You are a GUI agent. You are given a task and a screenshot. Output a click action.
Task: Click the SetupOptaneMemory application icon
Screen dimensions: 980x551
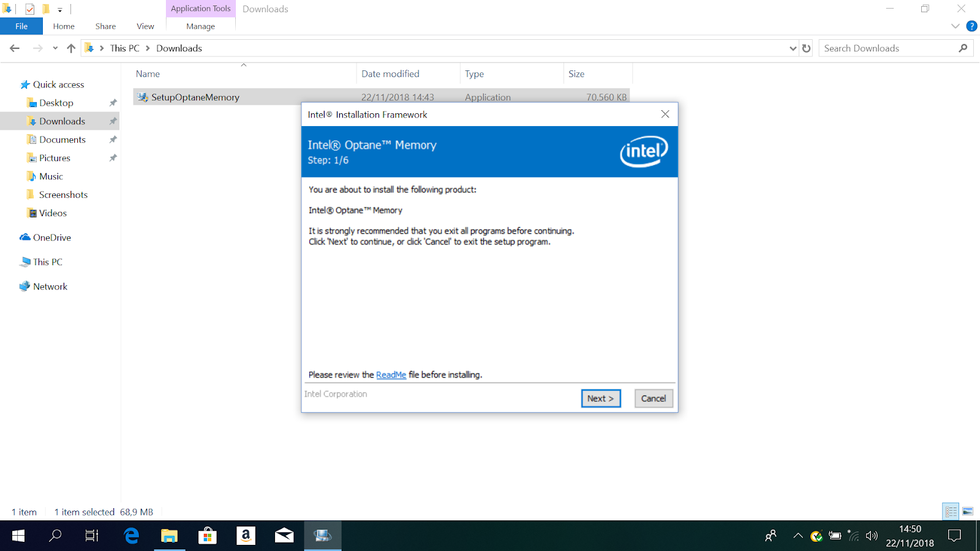point(143,97)
